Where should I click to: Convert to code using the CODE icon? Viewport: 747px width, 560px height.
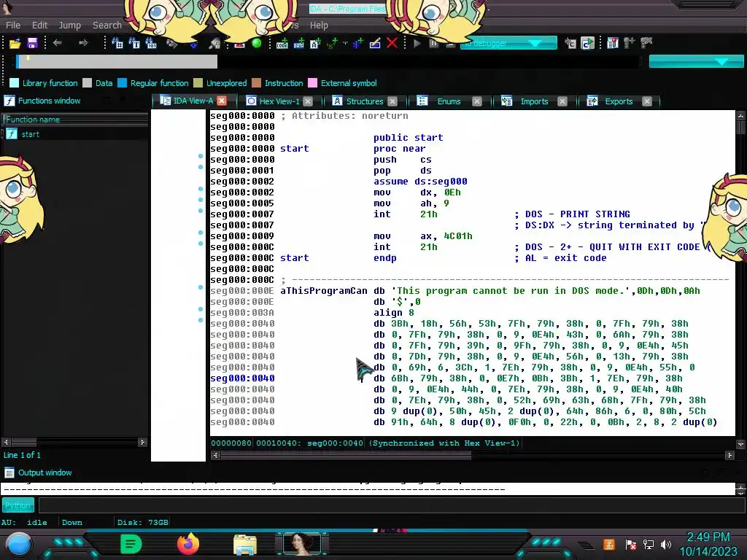tap(282, 44)
